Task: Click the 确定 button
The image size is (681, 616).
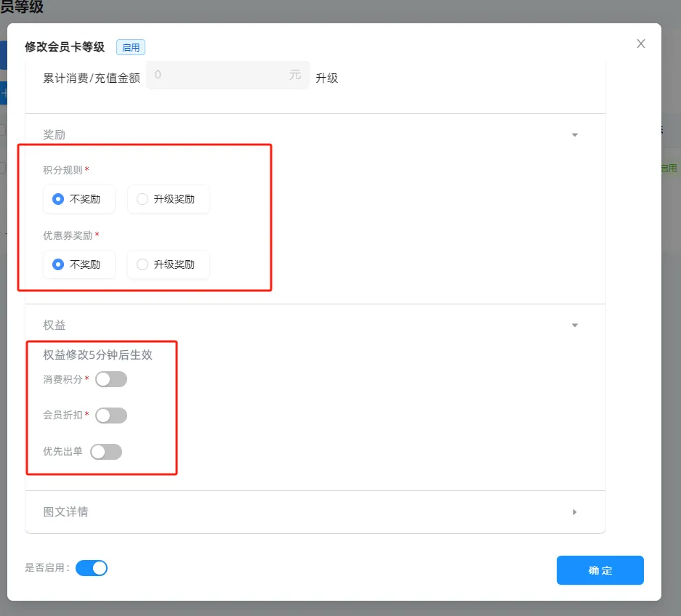Action: pos(600,570)
